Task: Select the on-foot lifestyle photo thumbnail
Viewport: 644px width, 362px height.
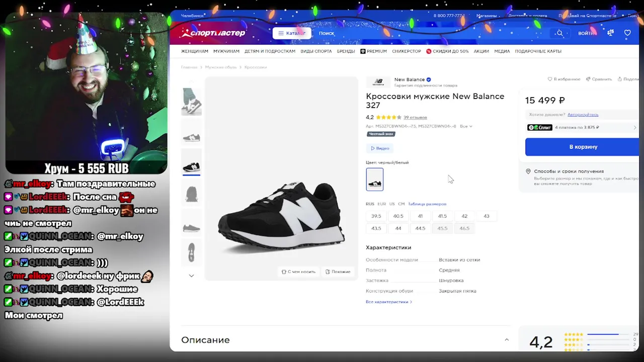Action: (191, 102)
